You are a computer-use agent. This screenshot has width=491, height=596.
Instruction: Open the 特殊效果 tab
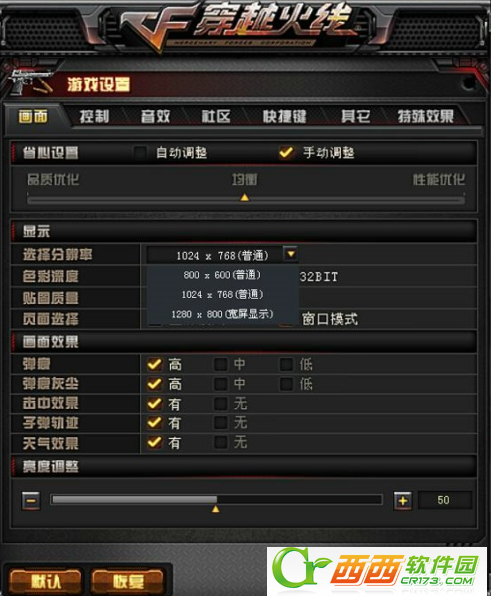coord(425,116)
